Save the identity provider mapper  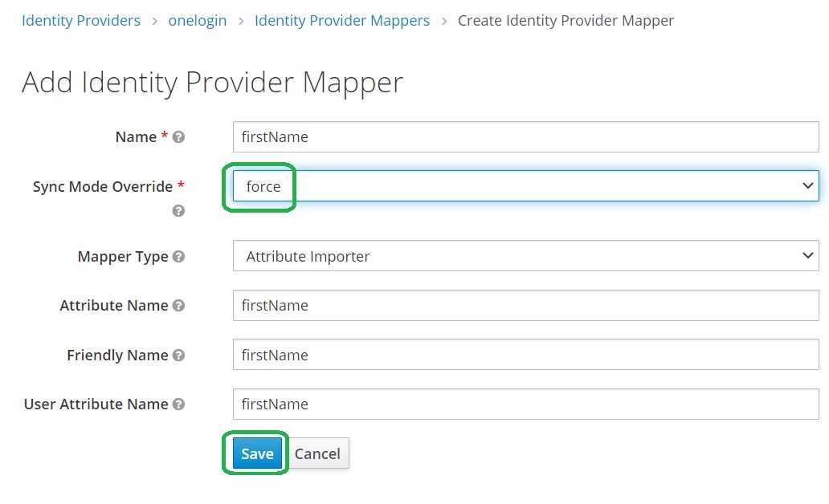coord(257,453)
